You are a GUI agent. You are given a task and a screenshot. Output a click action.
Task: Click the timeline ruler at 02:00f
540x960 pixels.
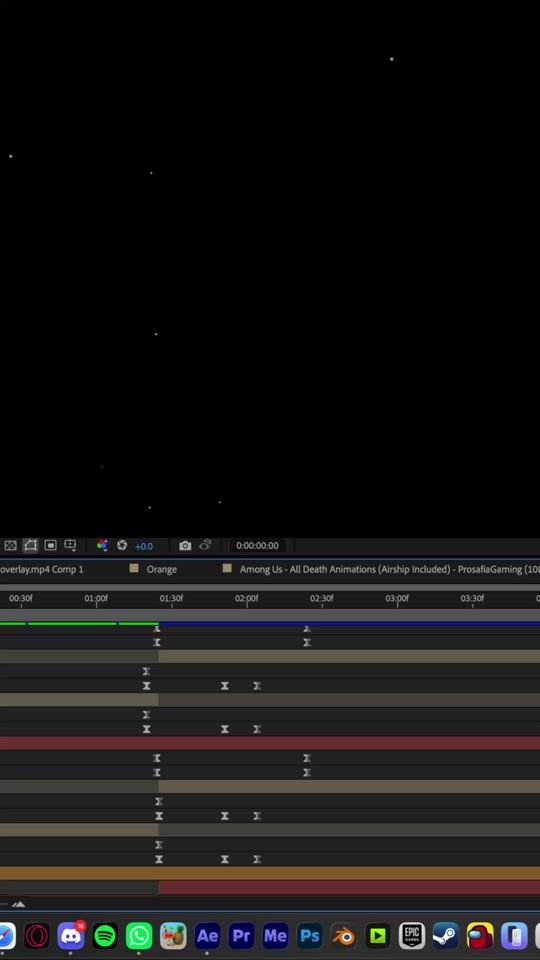click(x=247, y=599)
